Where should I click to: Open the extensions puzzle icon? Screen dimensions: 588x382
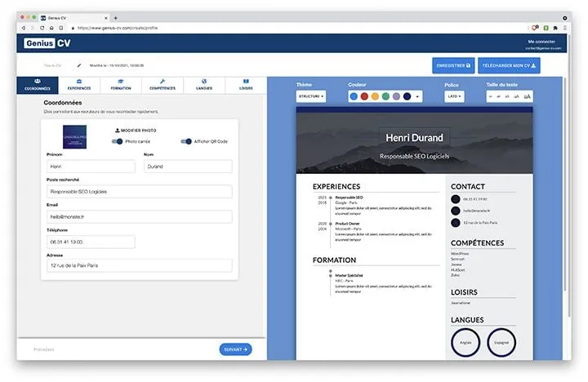click(x=555, y=28)
